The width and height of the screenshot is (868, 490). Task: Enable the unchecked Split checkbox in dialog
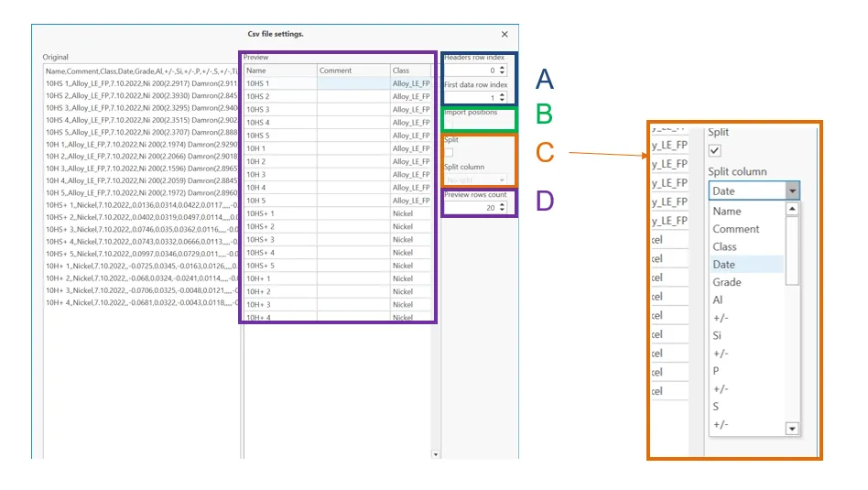point(449,152)
